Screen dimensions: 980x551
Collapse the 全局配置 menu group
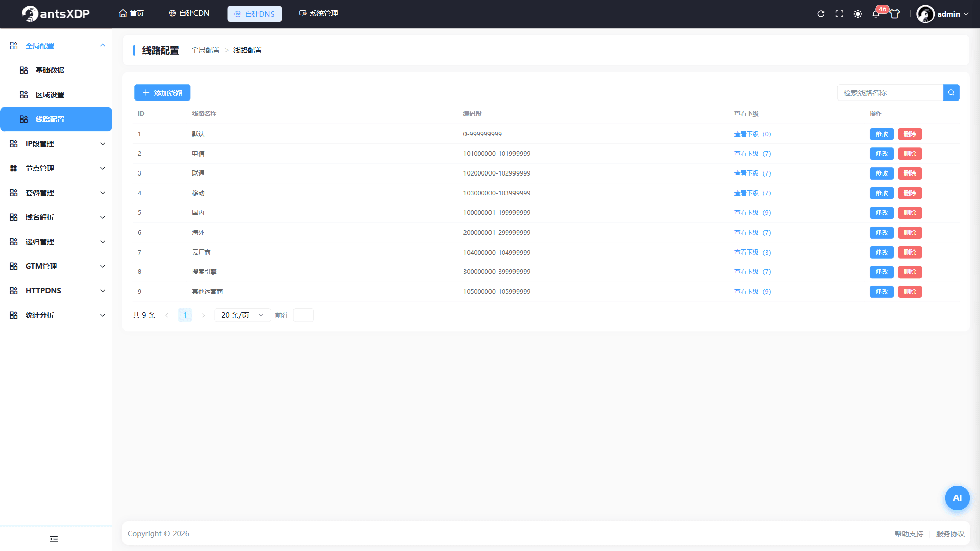[56, 46]
